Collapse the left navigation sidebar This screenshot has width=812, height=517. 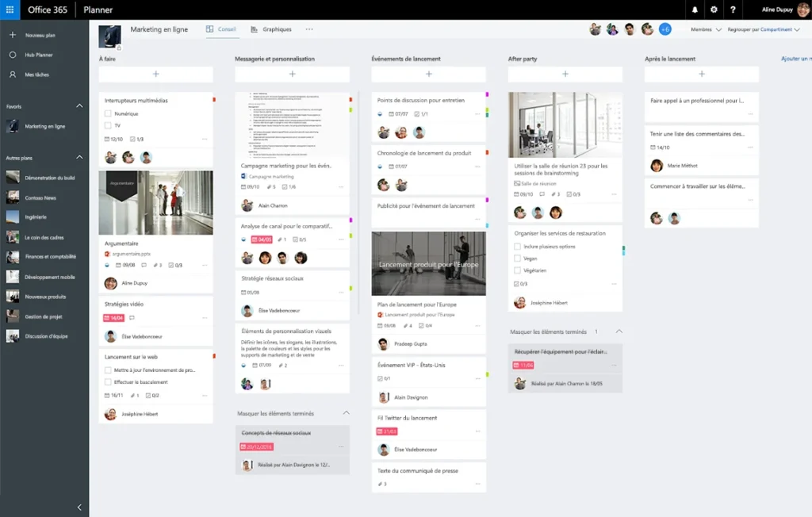(79, 507)
